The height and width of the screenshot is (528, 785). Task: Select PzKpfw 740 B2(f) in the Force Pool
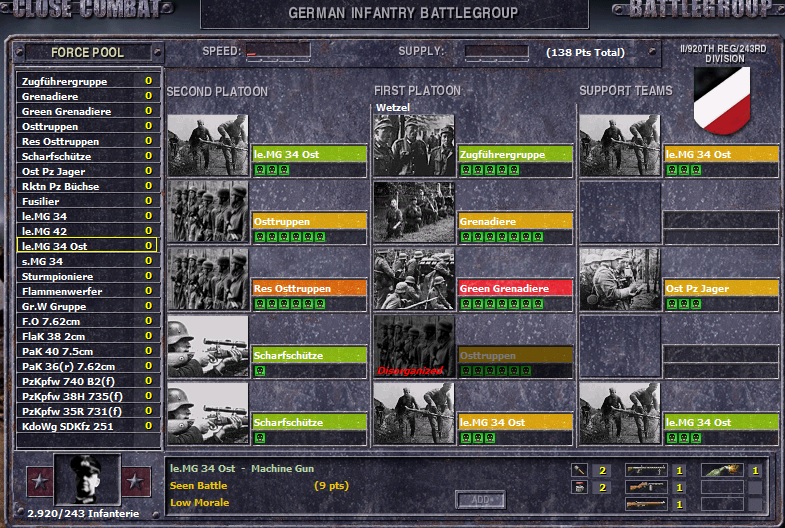pyautogui.click(x=87, y=381)
